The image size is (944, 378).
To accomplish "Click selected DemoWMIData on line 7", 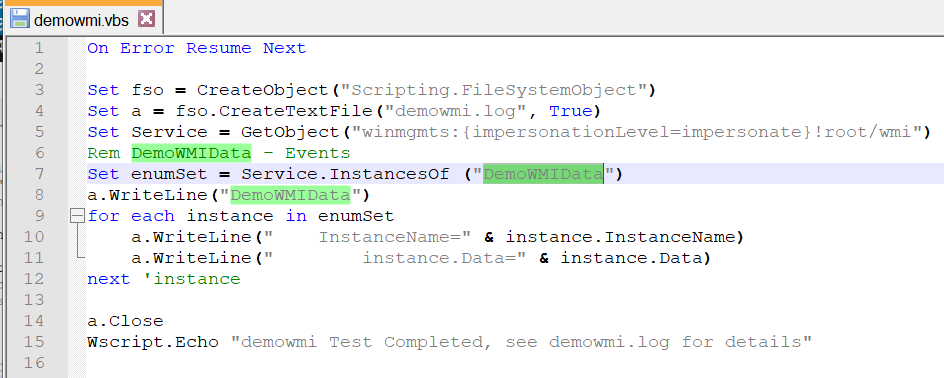I will [543, 174].
